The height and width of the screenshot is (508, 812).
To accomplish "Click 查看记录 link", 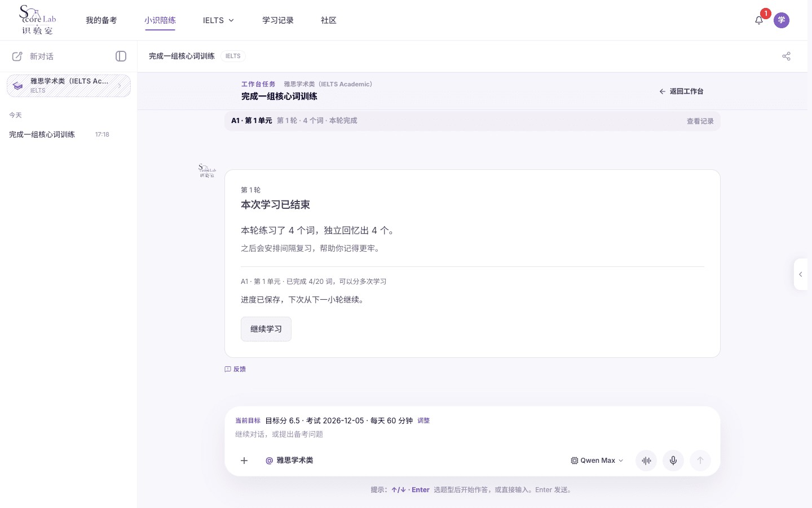I will click(x=700, y=121).
